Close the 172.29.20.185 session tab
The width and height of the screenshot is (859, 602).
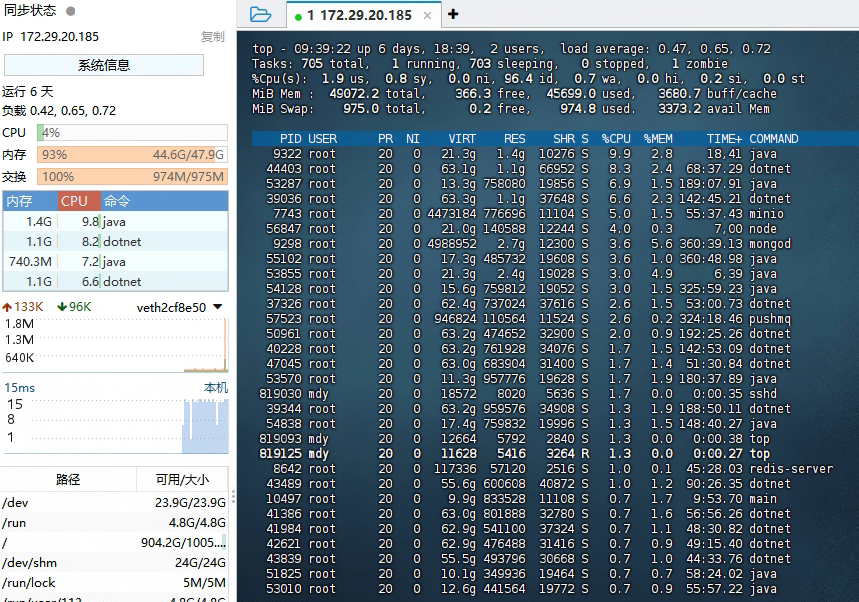pos(428,15)
